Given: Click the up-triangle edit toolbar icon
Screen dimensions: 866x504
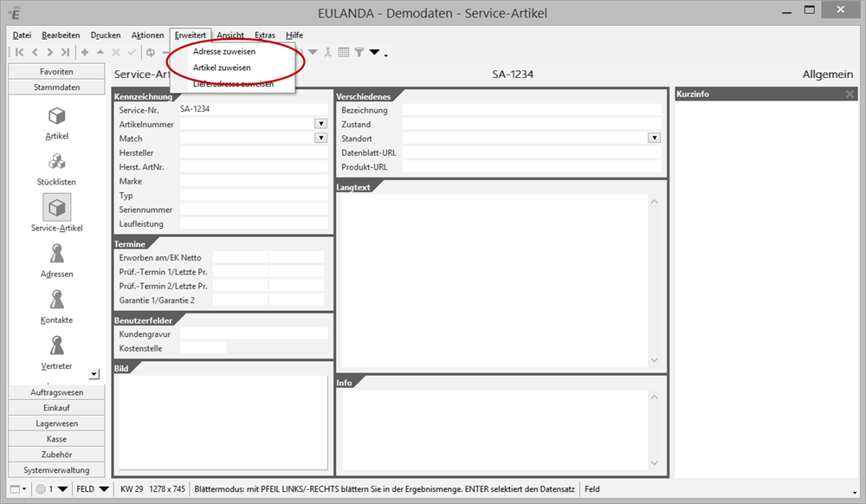Looking at the screenshot, I should click(100, 52).
